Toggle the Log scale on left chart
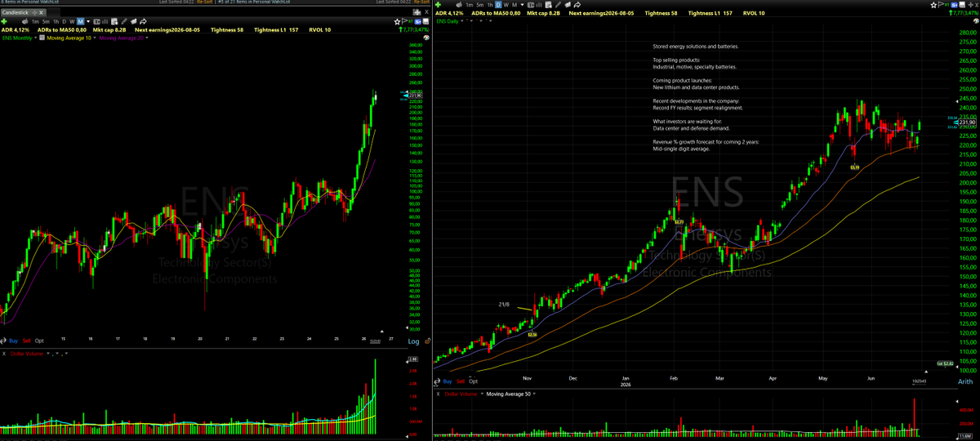The height and width of the screenshot is (441, 980). point(413,341)
